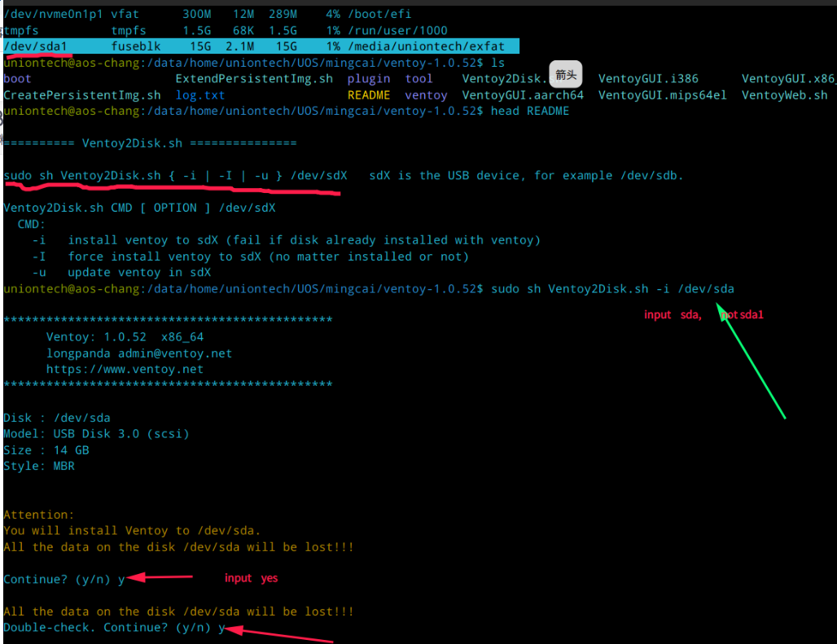Click the 'ventoy' directory name in listing
The width and height of the screenshot is (837, 644).
(x=426, y=95)
